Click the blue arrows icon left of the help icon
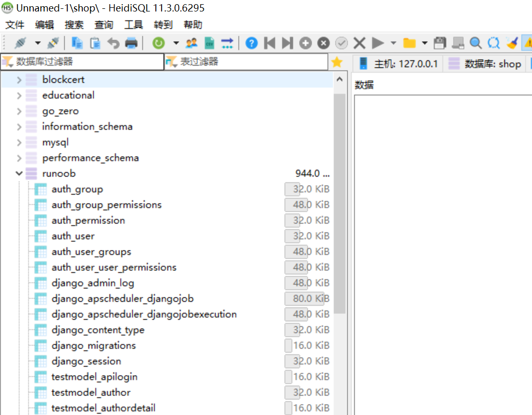This screenshot has height=415, width=532. click(227, 43)
